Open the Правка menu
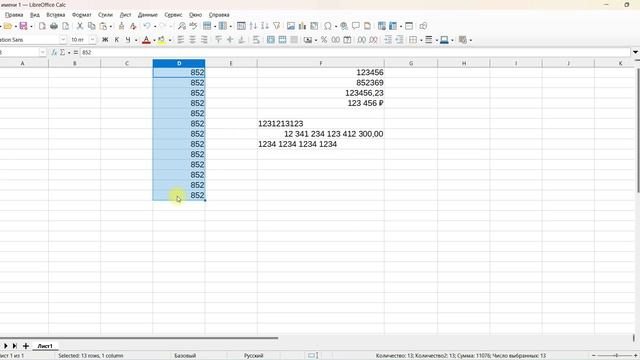 (14, 15)
